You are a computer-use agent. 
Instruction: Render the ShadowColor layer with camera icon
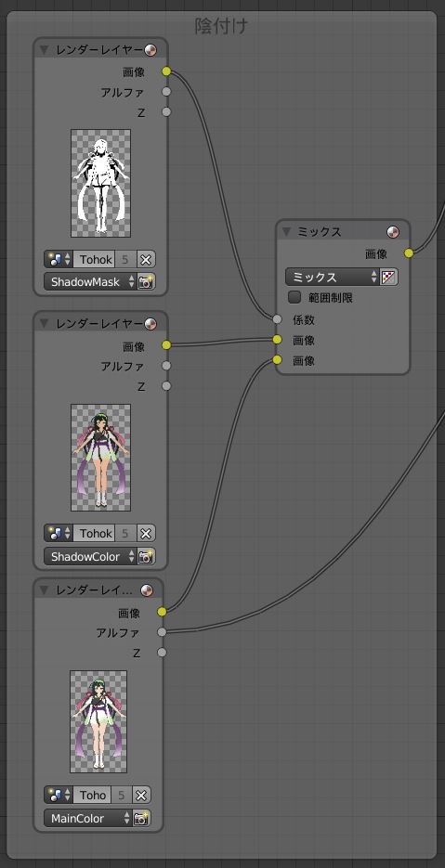point(146,556)
